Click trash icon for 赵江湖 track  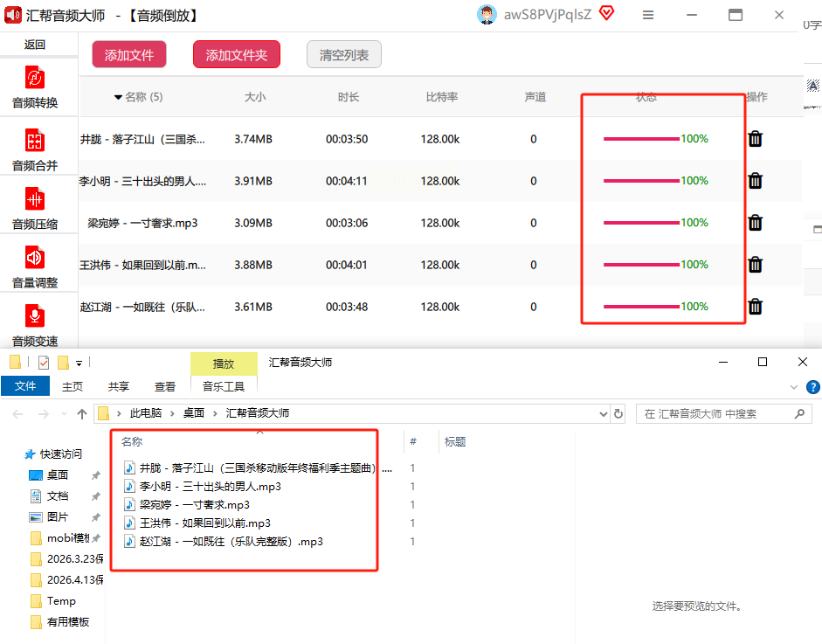point(756,307)
